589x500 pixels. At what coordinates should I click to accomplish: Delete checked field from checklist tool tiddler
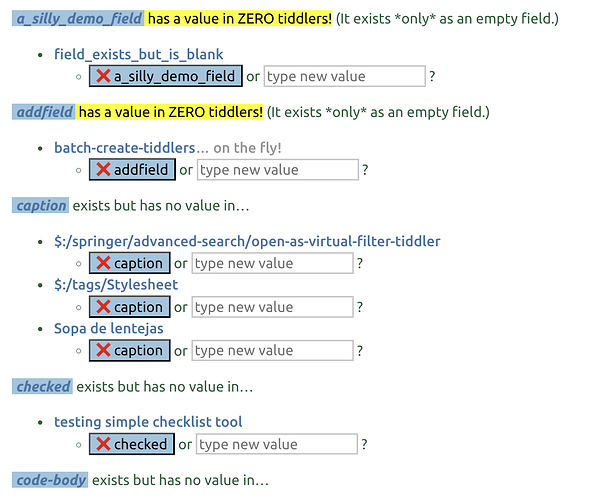point(132,444)
